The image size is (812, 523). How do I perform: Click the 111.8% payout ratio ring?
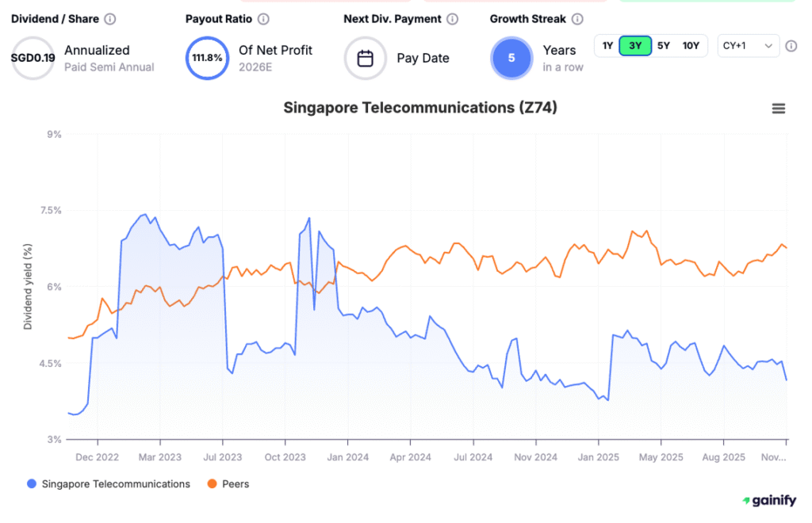[207, 58]
